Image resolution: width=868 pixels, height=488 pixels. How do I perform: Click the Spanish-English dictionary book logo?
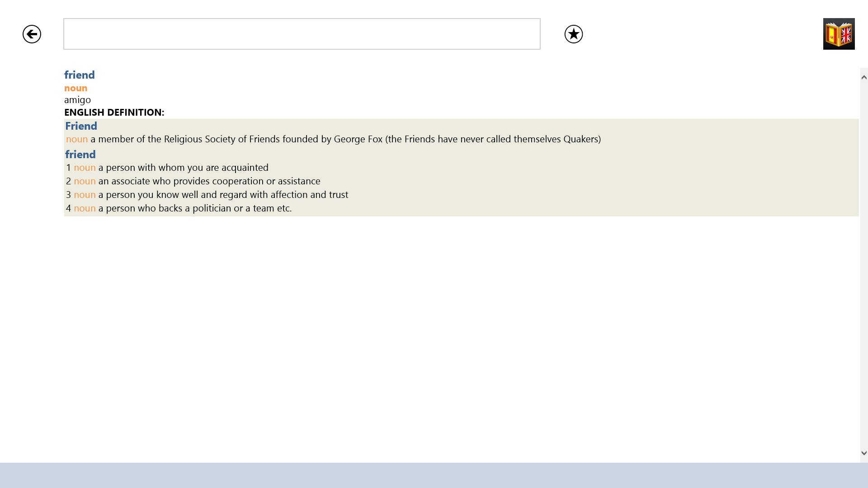tap(839, 33)
